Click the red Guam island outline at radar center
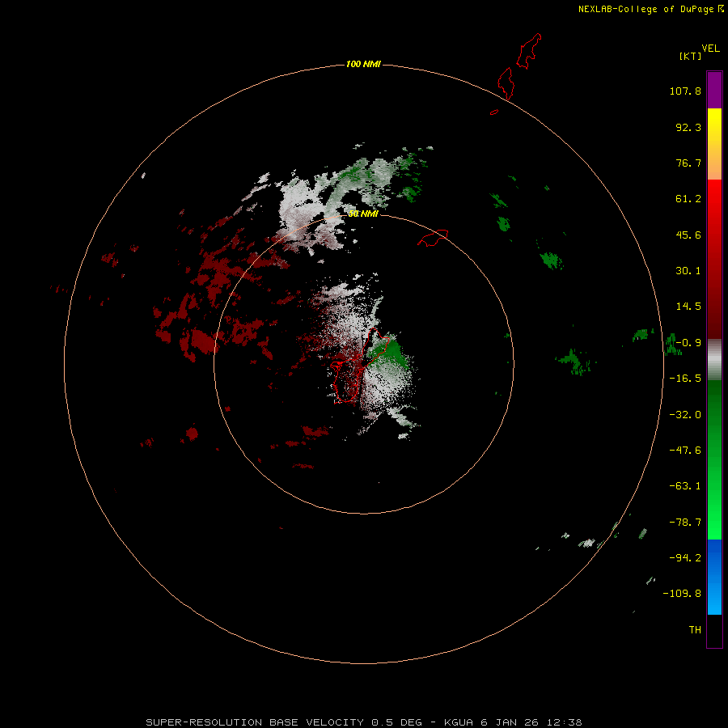Screen dimensions: 728x728 (362, 366)
